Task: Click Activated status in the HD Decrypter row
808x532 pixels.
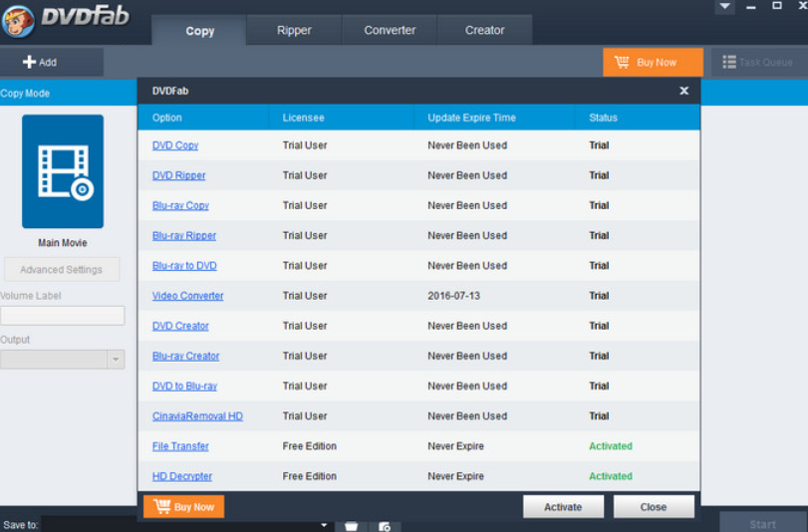Action: click(x=611, y=476)
